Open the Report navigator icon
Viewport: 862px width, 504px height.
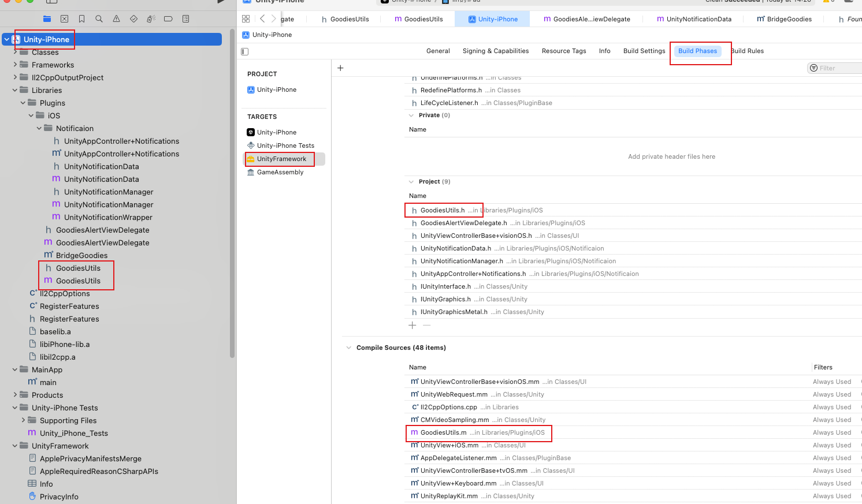click(185, 19)
